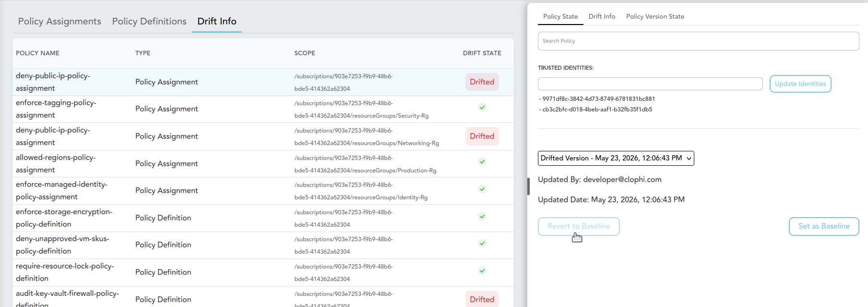
Task: Click scope ending in resourceGroups/Security-Rg
Action: (x=361, y=110)
